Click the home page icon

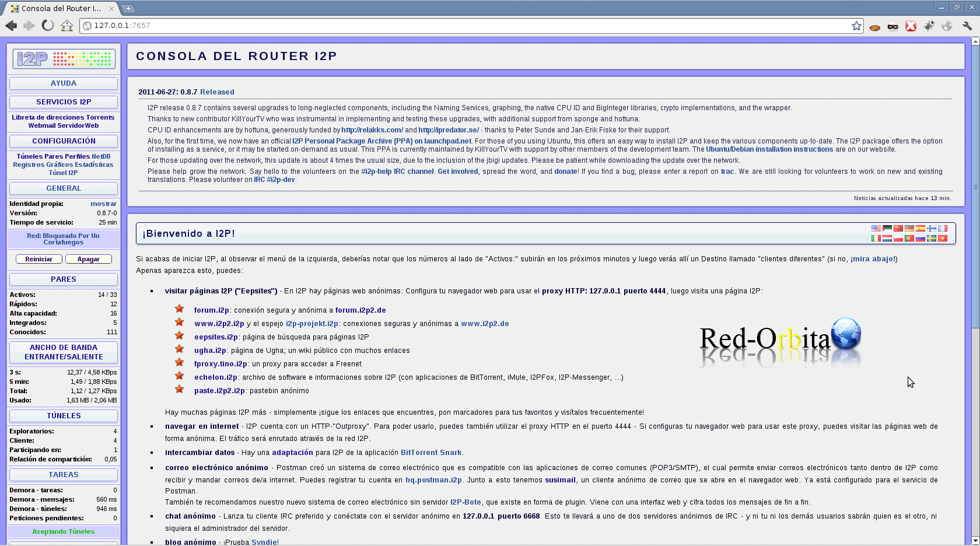click(x=67, y=26)
